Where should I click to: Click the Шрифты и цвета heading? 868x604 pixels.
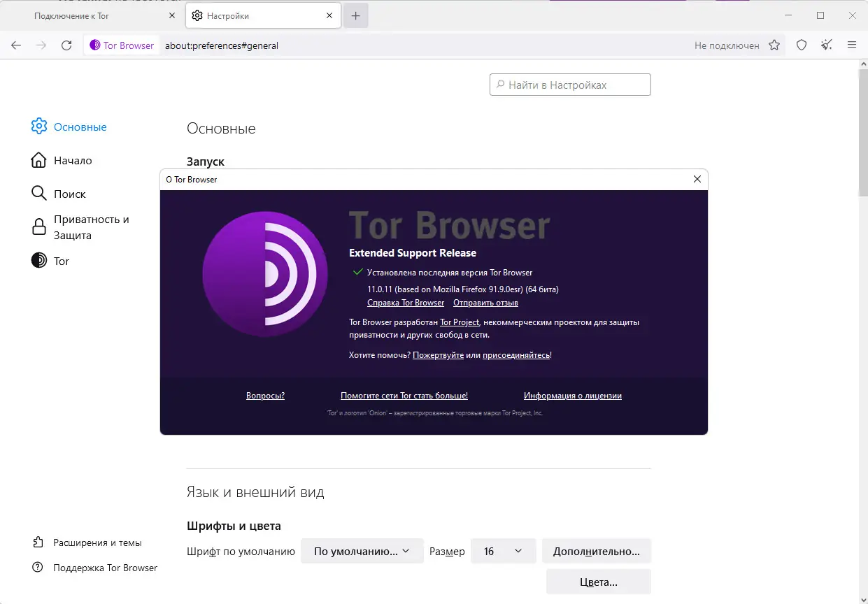[234, 526]
